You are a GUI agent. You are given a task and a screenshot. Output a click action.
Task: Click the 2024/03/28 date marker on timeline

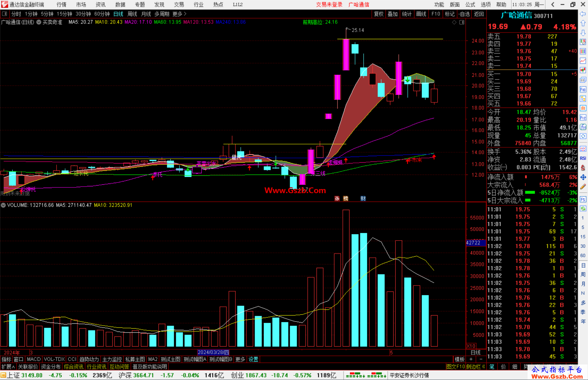click(213, 352)
